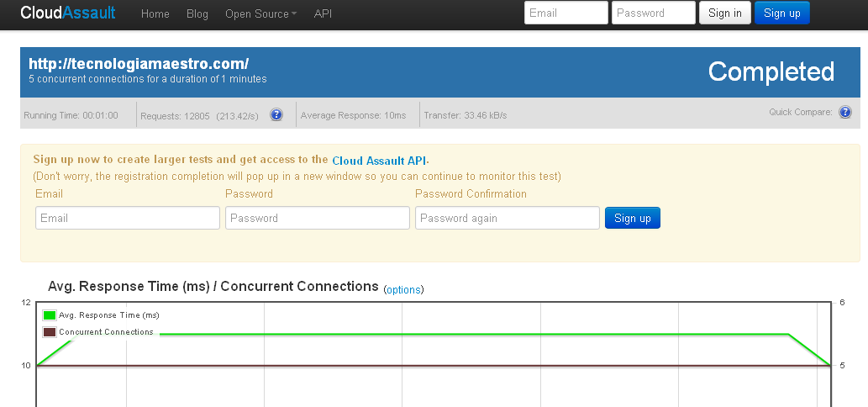Viewport: 868px width, 407px height.
Task: Focus the signup form Password field
Action: [x=318, y=218]
